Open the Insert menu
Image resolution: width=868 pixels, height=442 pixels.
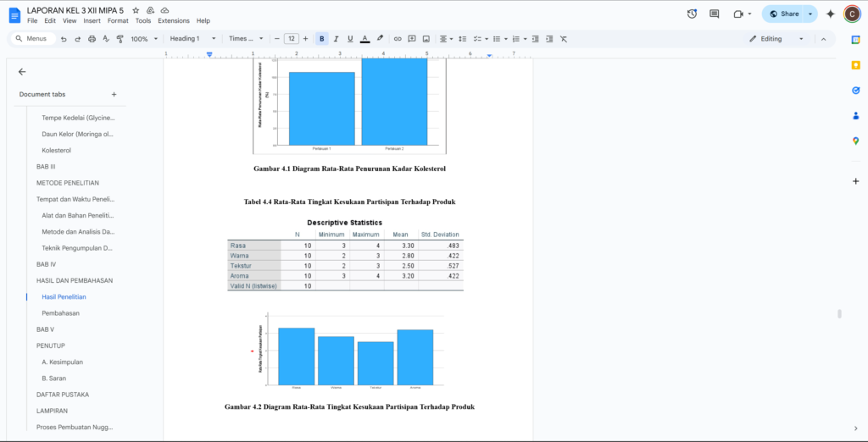point(92,20)
